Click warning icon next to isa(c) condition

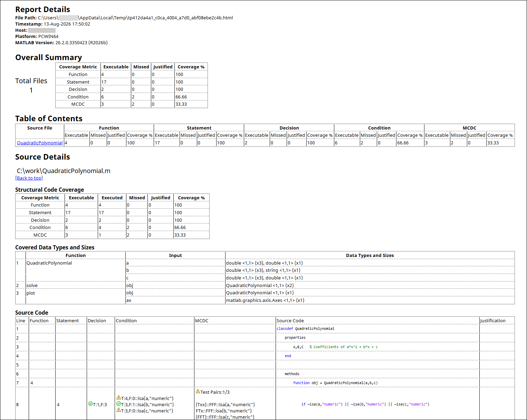coord(118,410)
